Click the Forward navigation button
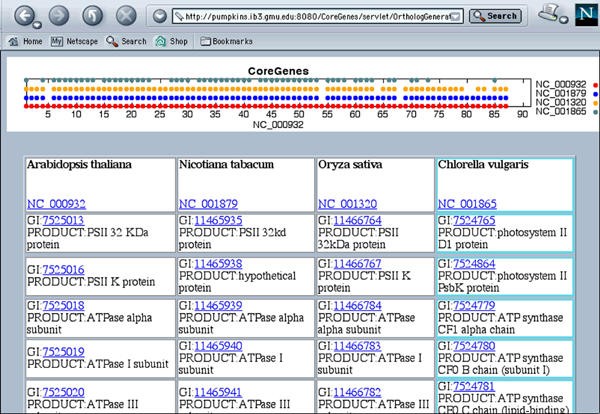 (58, 16)
